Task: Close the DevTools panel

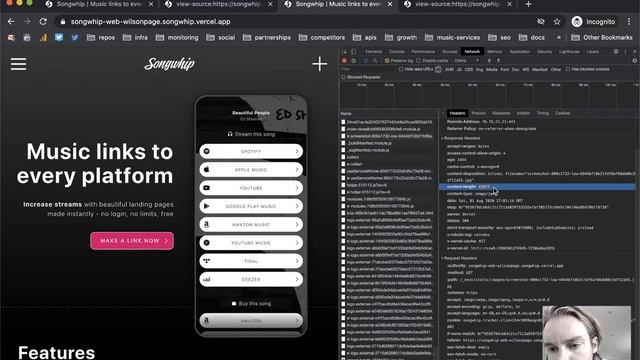Action: coord(634,52)
